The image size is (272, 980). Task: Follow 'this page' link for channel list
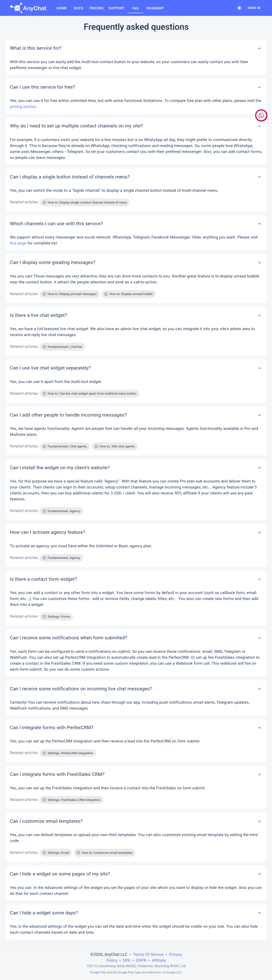coord(18,243)
